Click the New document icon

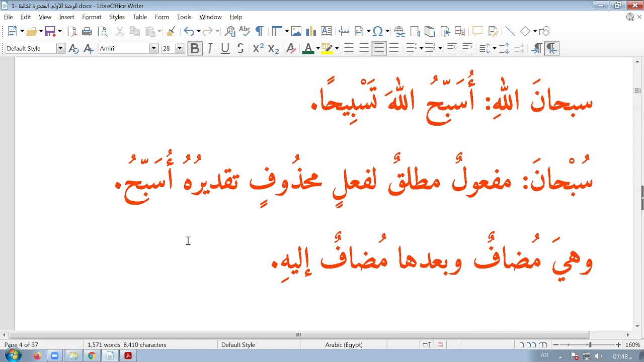tap(13, 31)
